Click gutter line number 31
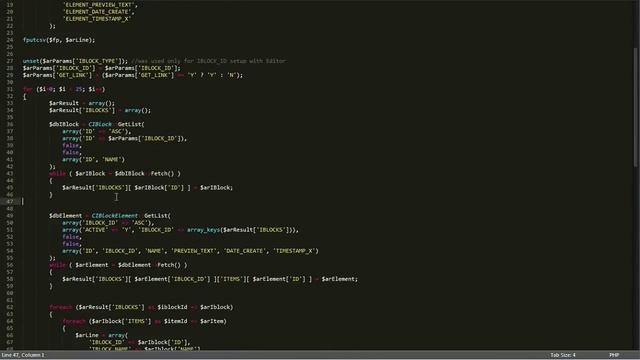The image size is (640, 360). (x=9, y=89)
